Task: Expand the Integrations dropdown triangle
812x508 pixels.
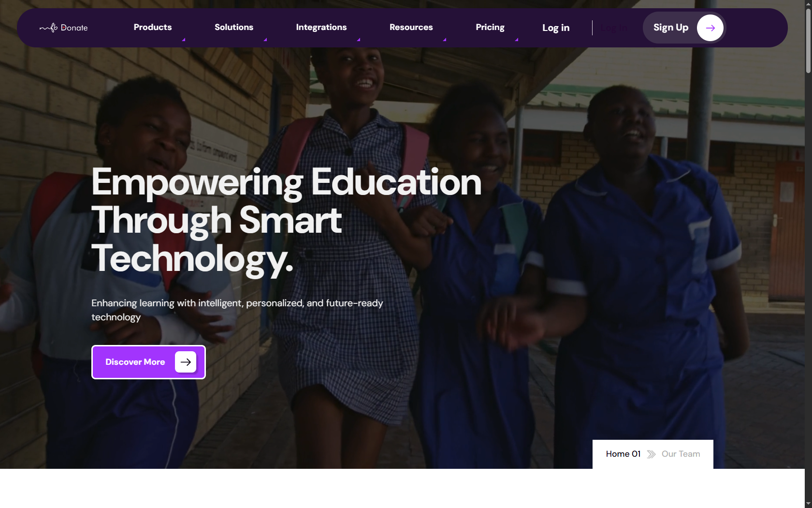Action: click(359, 40)
